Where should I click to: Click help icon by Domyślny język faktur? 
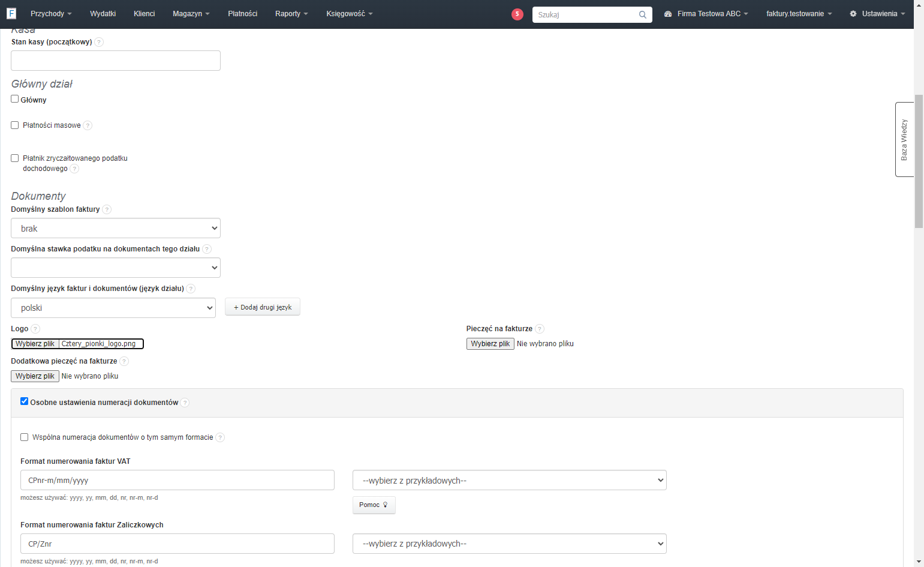(191, 289)
